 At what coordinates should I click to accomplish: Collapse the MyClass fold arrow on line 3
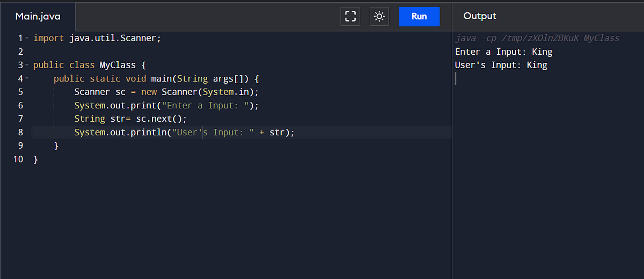[x=27, y=65]
